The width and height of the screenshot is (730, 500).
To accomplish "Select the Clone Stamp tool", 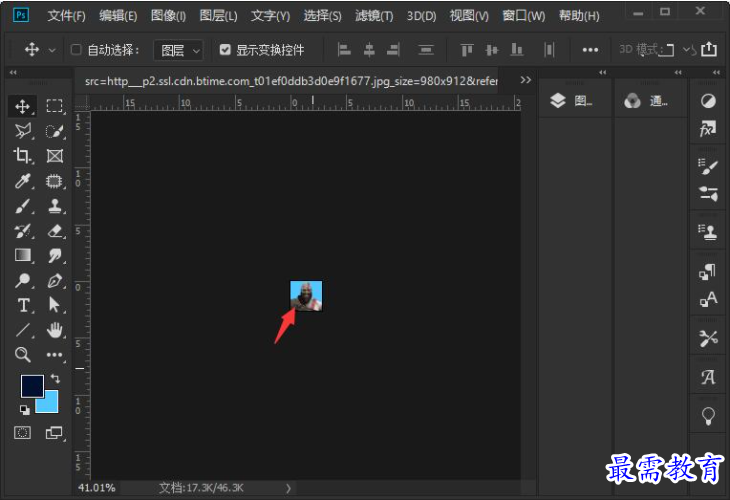I will [x=55, y=206].
